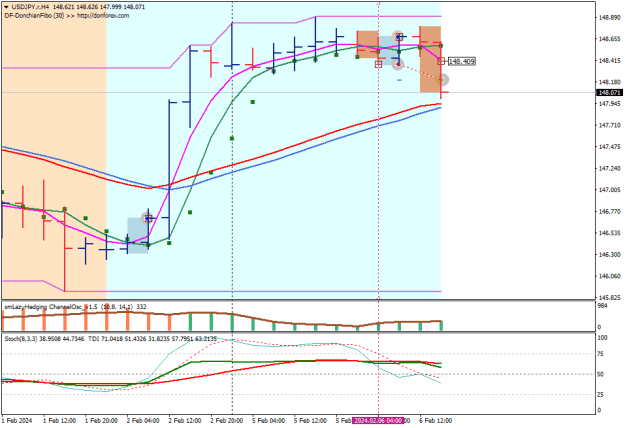625x428 pixels.
Task: Click the highlighted date label 2024.02.06 04:00
Action: [378, 420]
